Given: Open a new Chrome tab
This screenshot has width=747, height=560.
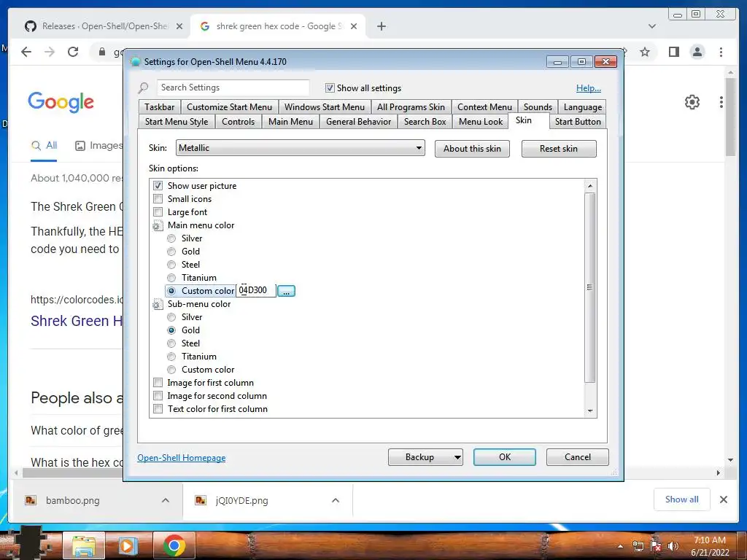Looking at the screenshot, I should pos(382,26).
